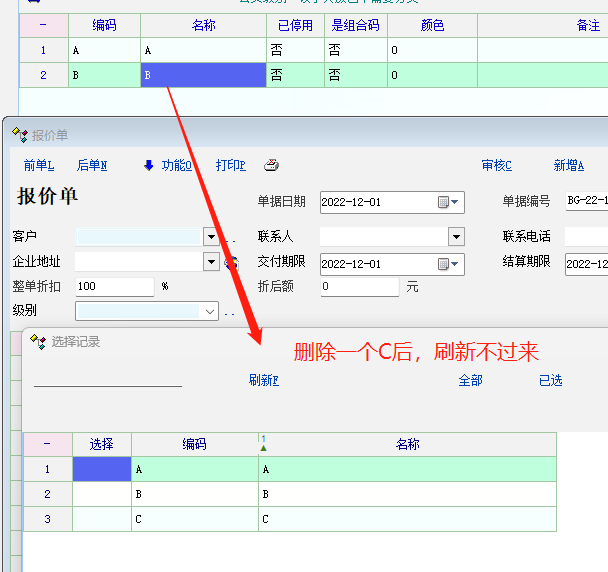Open the 级别 combo box
The width and height of the screenshot is (608, 572).
[209, 312]
